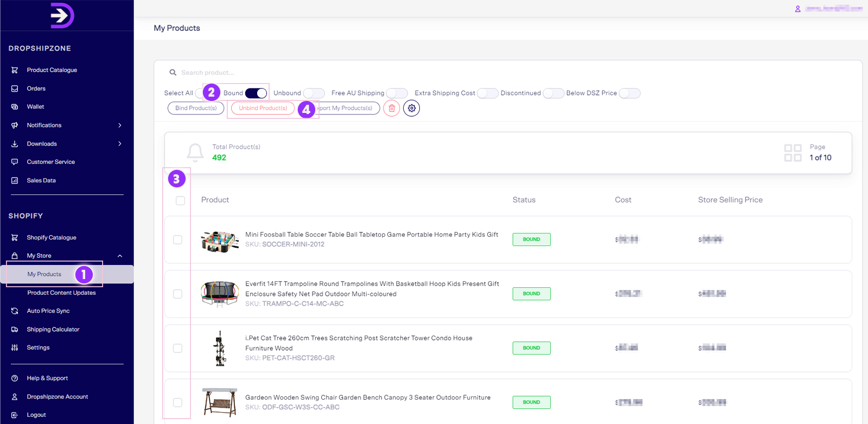Enable the Free AU Shipping toggle
This screenshot has height=424, width=868.
397,93
